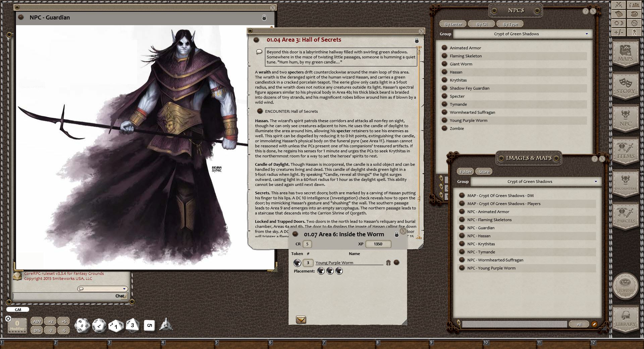Screen dimensions: 644x349
Task: Open the PARCELS sidebar banner
Action: [626, 216]
